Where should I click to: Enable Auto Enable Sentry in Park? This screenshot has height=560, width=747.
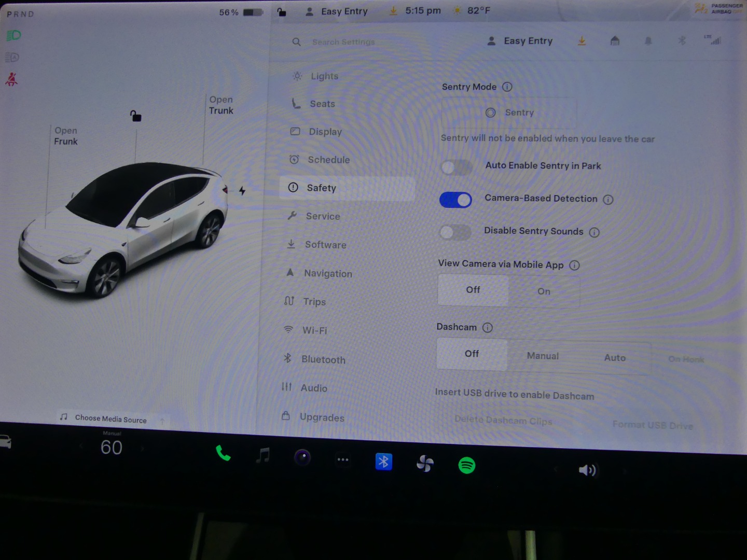tap(456, 167)
